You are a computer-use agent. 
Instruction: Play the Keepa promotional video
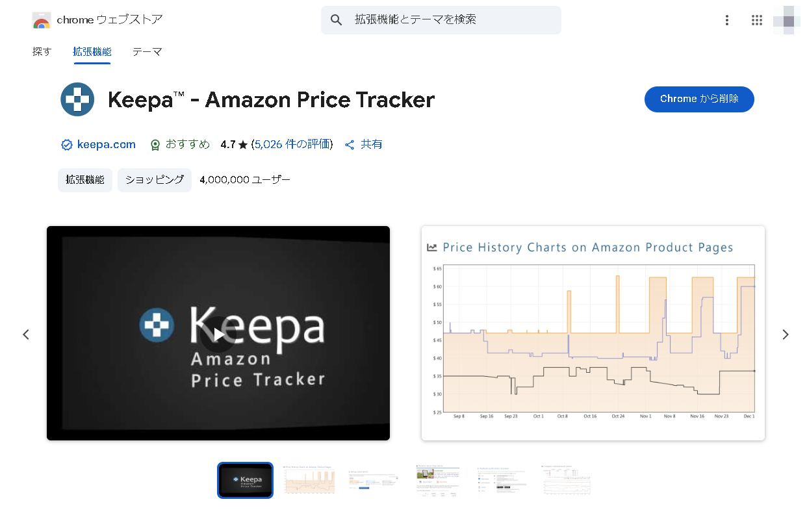[218, 333]
